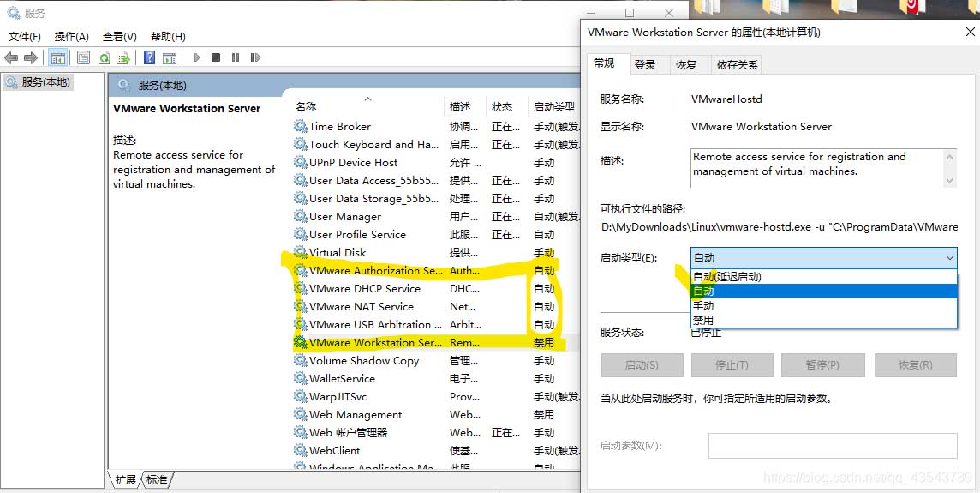980x493 pixels.
Task: Click the Restart Service toolbar icon
Action: 255,57
